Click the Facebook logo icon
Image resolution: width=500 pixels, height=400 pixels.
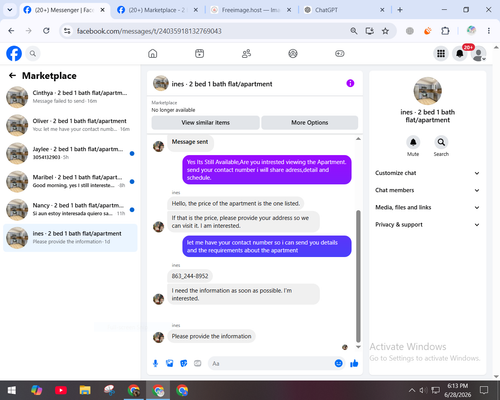[14, 54]
